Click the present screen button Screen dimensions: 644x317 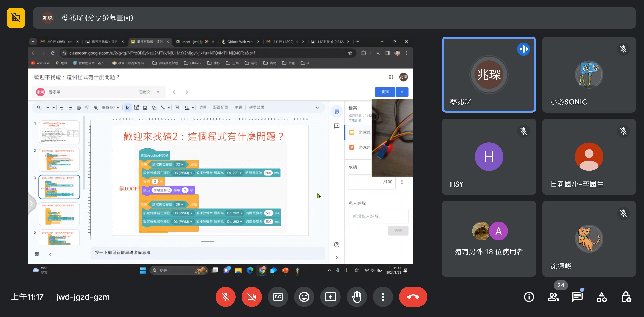331,297
